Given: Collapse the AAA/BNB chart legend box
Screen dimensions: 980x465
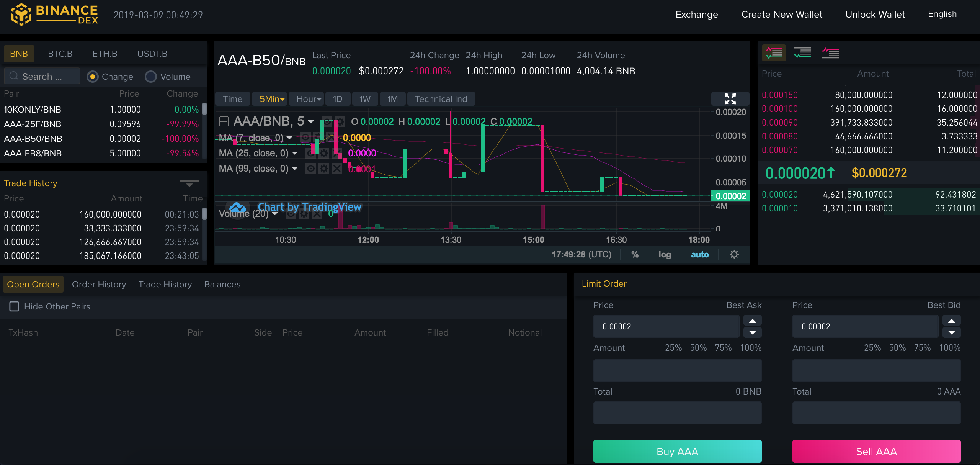Looking at the screenshot, I should pos(224,121).
